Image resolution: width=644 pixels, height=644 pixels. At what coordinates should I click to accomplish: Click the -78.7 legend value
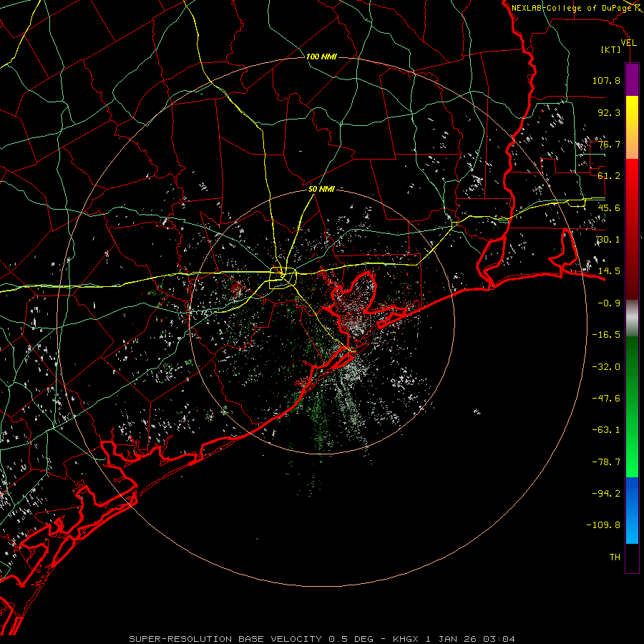click(606, 462)
